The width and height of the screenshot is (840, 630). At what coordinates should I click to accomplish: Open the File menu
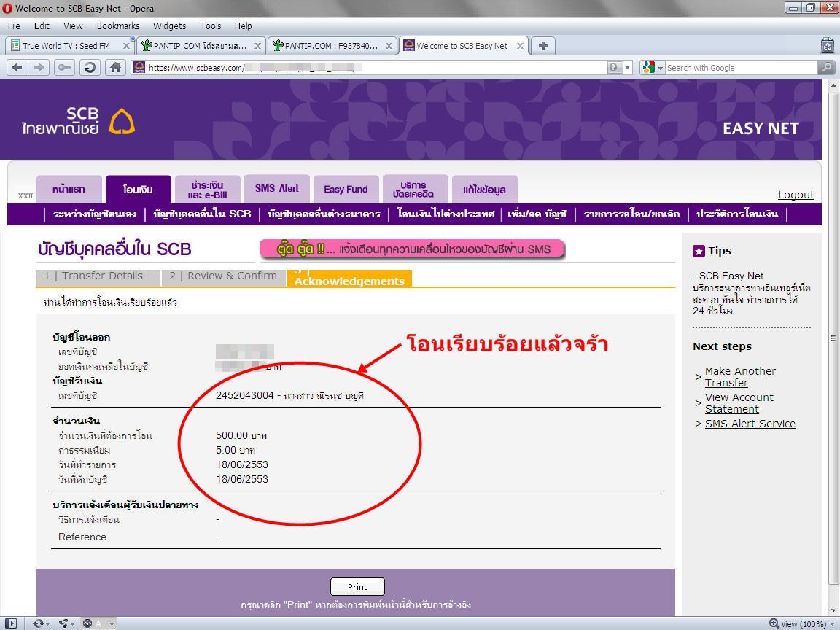14,26
